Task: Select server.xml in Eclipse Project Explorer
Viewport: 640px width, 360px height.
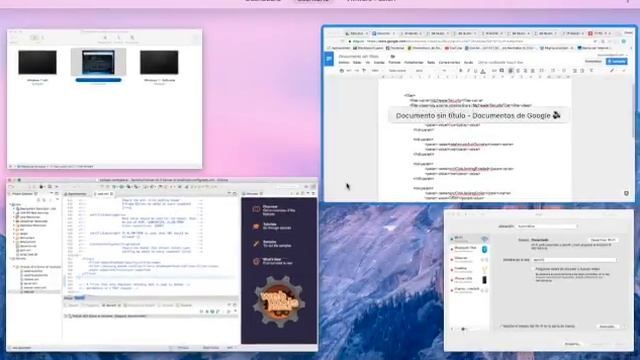Action: point(30,283)
